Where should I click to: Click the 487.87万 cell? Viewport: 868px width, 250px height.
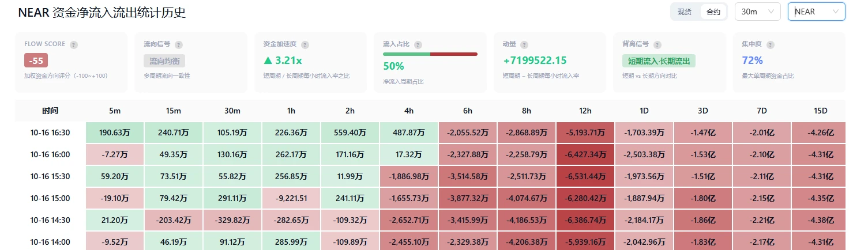409,132
